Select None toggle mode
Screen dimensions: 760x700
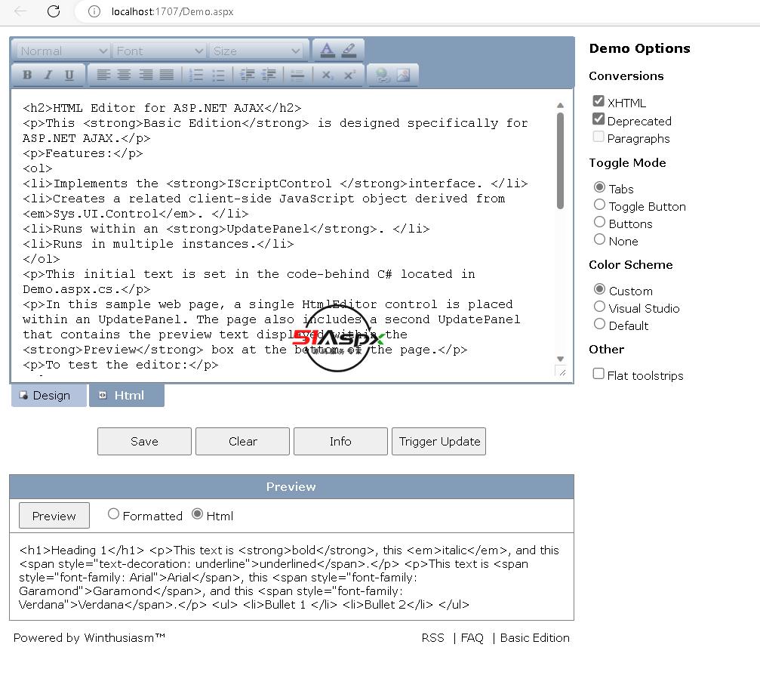599,239
